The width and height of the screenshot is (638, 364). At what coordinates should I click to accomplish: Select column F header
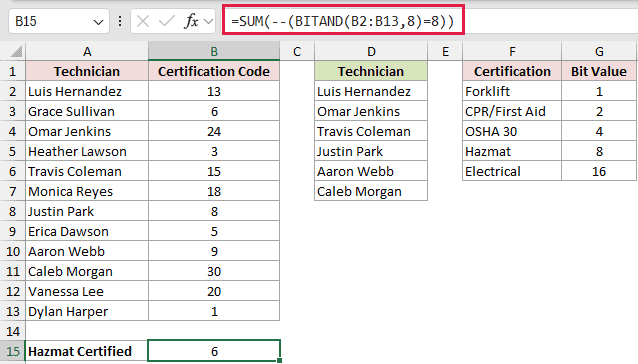click(512, 52)
